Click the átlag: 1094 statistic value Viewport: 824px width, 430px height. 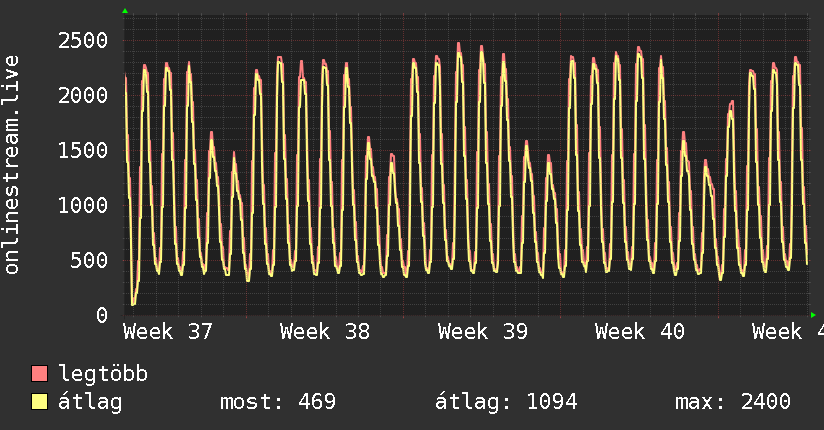point(506,402)
